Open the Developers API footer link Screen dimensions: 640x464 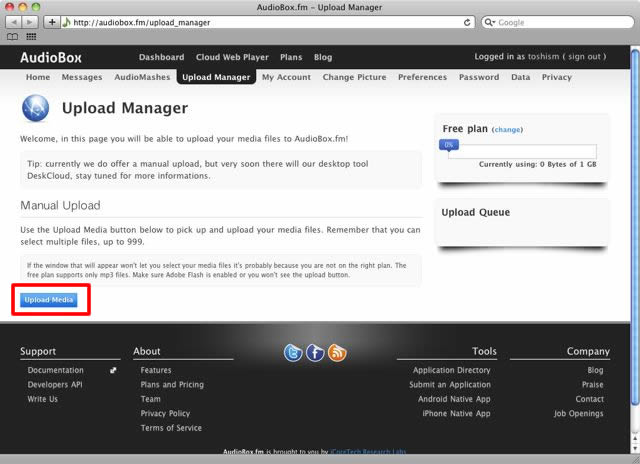pyautogui.click(x=55, y=384)
